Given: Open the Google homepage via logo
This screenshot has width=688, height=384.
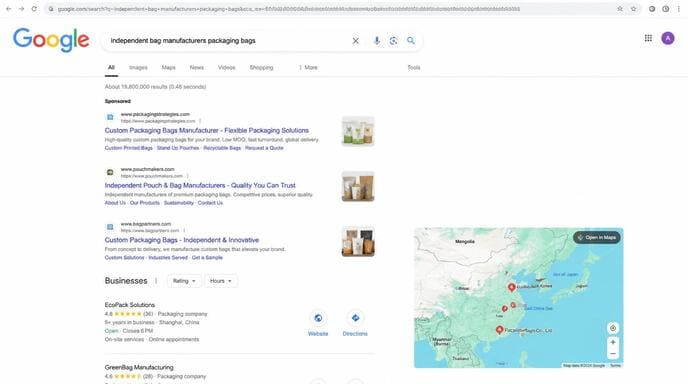Looking at the screenshot, I should click(x=51, y=40).
